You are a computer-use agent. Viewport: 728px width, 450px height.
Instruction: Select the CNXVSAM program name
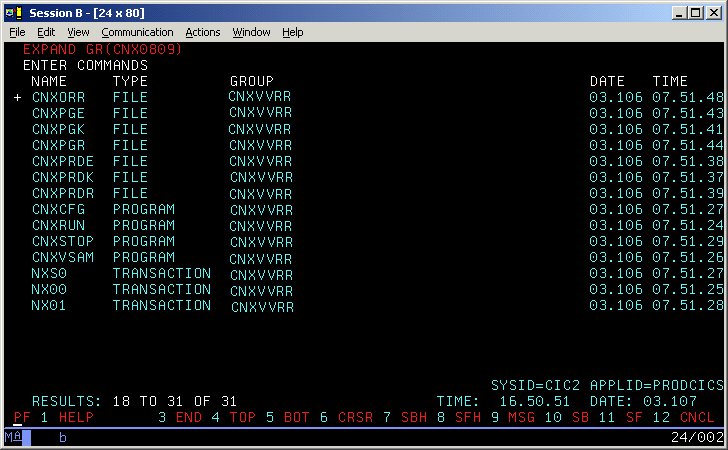tap(63, 257)
